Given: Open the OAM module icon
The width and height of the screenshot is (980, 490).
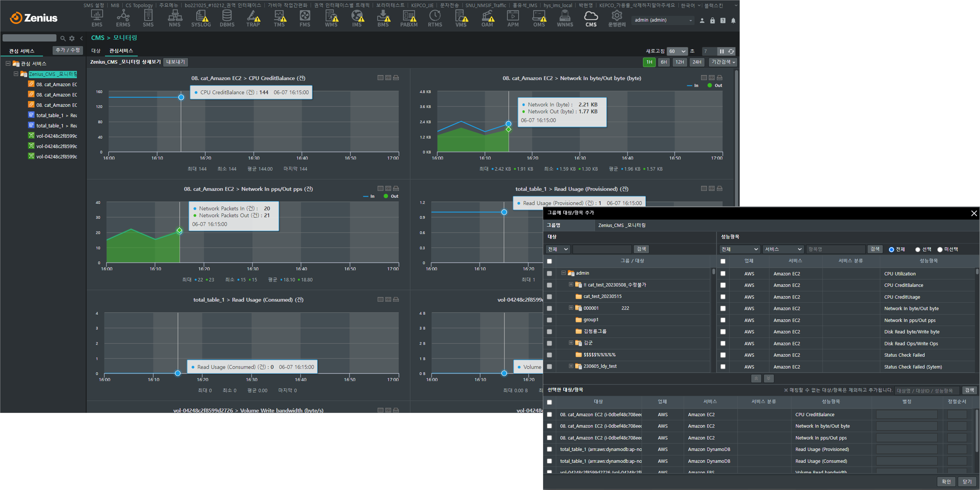Looking at the screenshot, I should [x=487, y=18].
